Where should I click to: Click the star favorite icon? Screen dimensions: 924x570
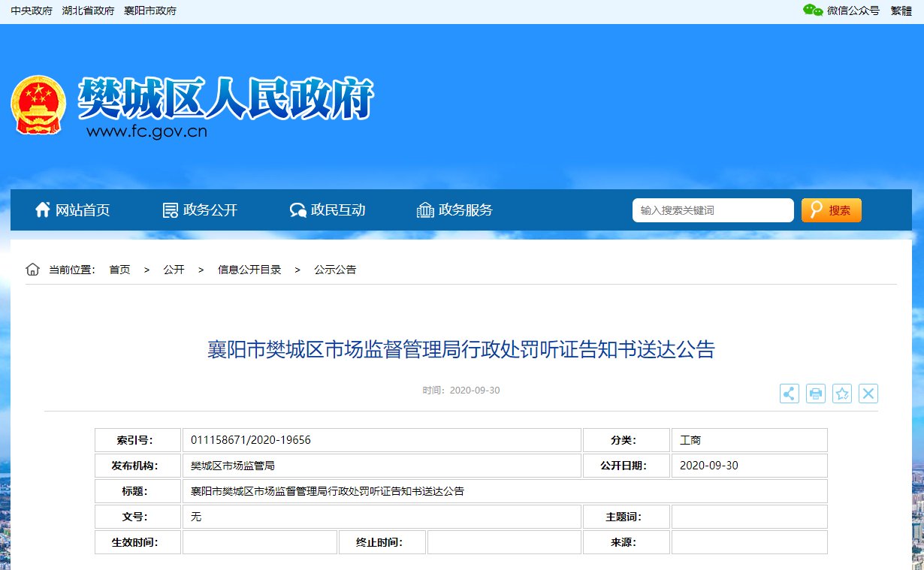841,393
